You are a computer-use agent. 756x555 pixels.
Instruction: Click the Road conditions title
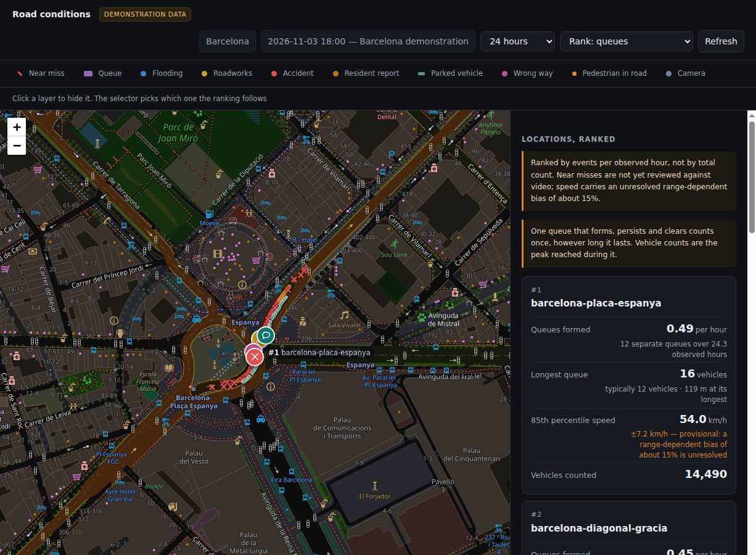(x=51, y=14)
